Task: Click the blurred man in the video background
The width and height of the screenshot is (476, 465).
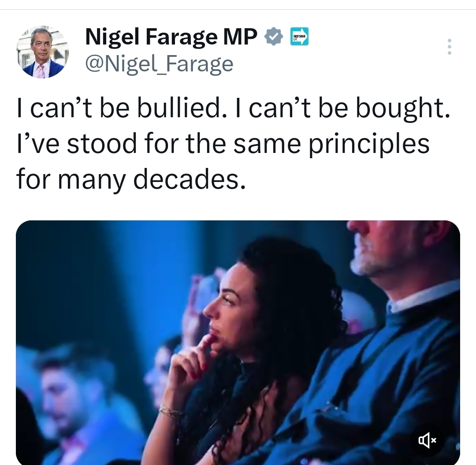Action: [75, 397]
